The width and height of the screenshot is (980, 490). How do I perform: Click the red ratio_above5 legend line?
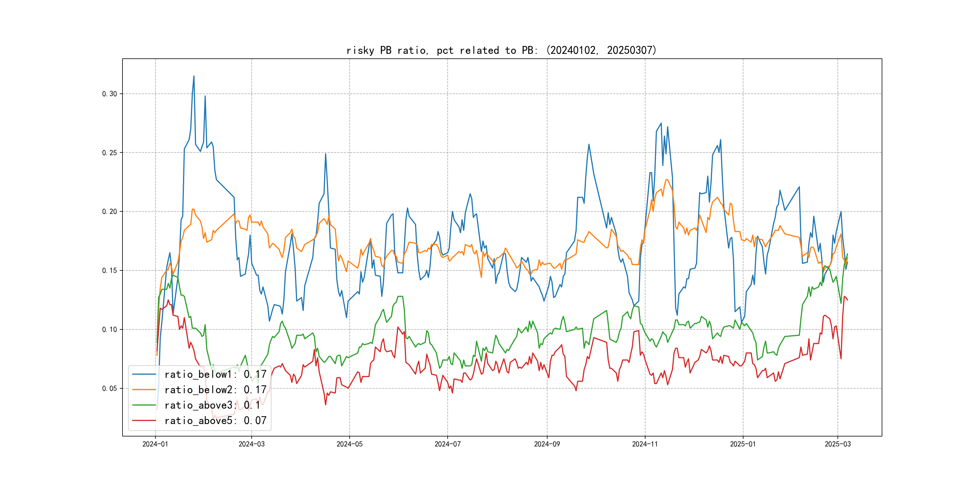pyautogui.click(x=144, y=420)
